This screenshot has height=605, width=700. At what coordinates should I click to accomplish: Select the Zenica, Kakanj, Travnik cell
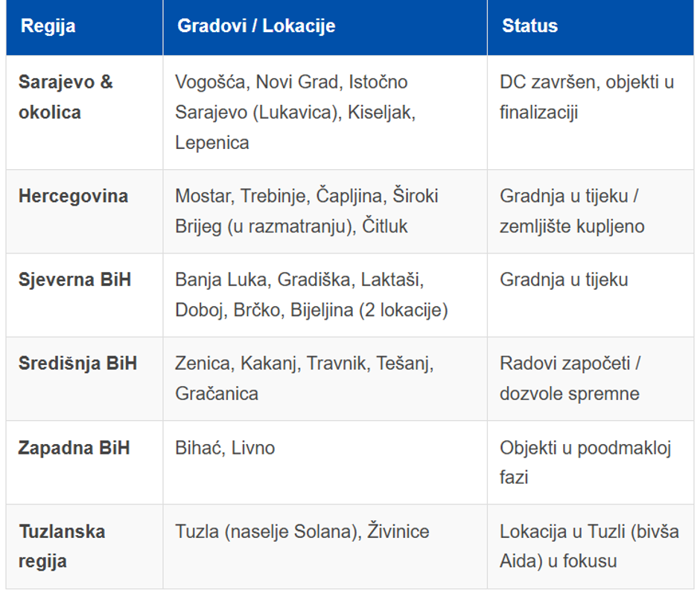(304, 378)
